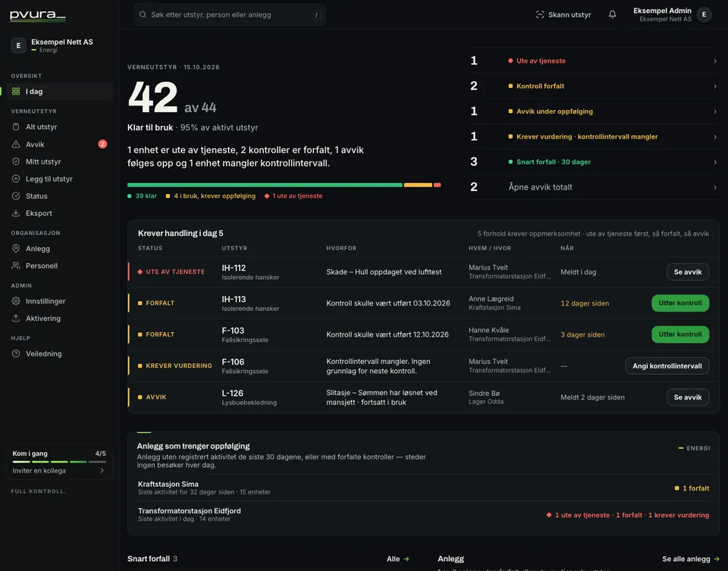The height and width of the screenshot is (571, 728).
Task: Focus the Søk etter utstyr search field
Action: pos(229,14)
